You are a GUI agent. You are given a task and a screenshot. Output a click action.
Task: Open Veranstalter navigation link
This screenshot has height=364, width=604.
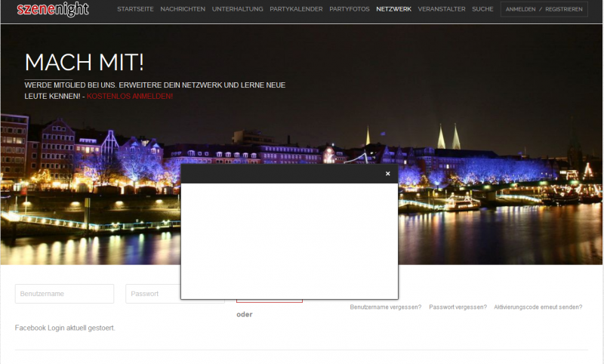click(x=442, y=9)
